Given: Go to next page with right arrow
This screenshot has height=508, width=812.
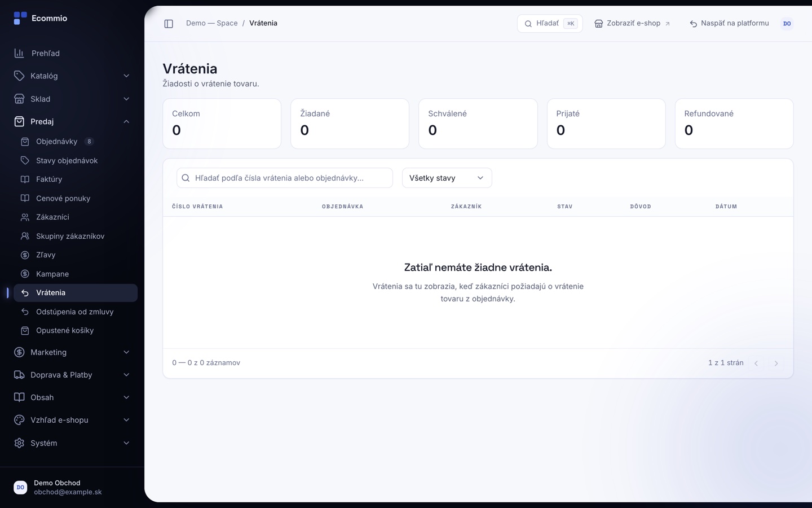Looking at the screenshot, I should click(776, 364).
